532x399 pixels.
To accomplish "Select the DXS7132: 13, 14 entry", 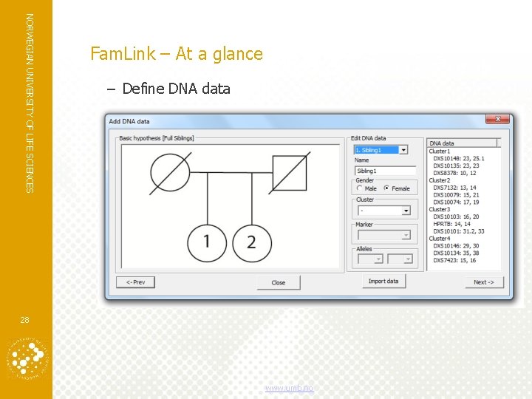I will (454, 188).
